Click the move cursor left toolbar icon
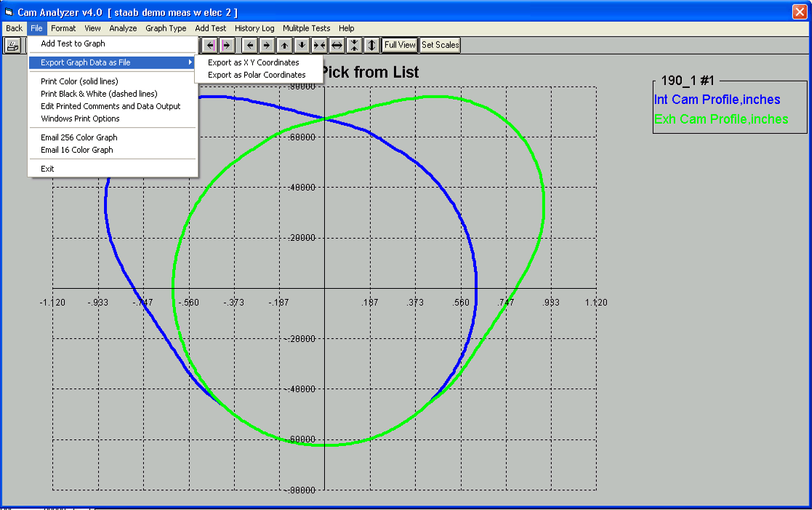 [210, 45]
